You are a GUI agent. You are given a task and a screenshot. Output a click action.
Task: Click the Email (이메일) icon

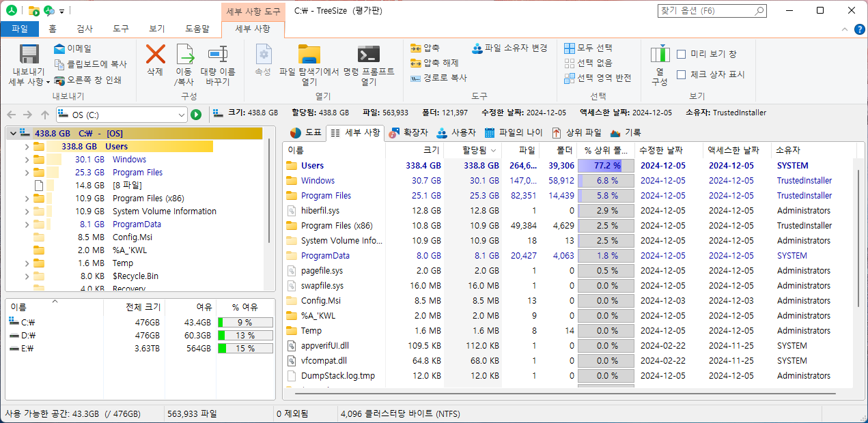point(59,48)
